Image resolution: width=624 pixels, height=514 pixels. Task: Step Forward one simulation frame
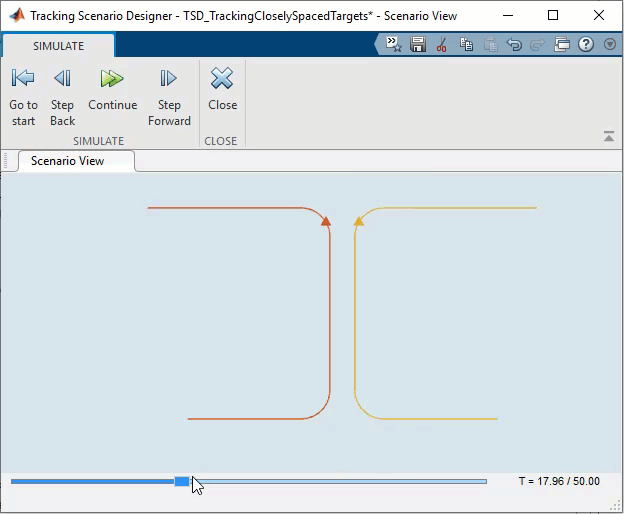click(169, 97)
